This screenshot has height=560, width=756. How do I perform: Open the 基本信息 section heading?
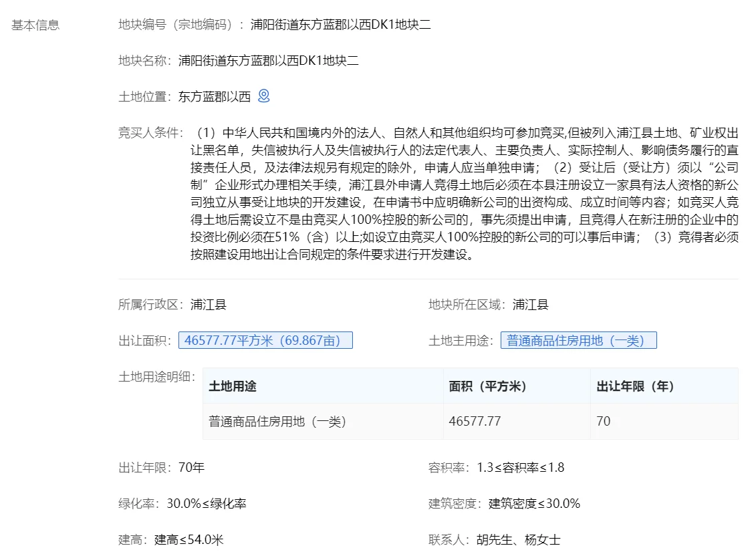35,25
